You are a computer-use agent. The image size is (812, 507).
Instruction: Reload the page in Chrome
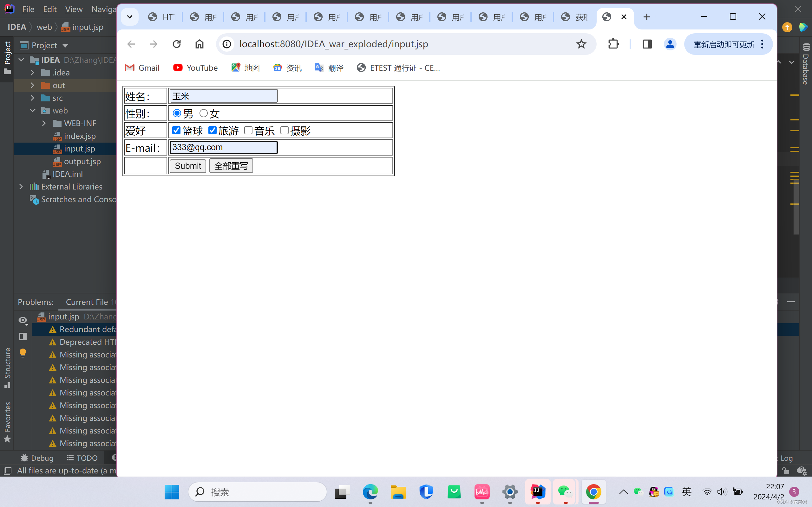[x=176, y=44]
